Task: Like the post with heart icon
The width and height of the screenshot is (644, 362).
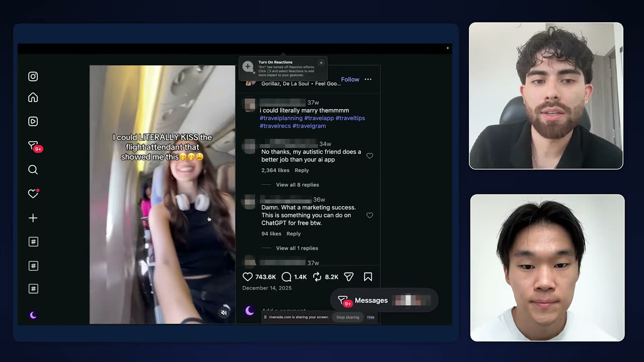Action: click(x=248, y=277)
